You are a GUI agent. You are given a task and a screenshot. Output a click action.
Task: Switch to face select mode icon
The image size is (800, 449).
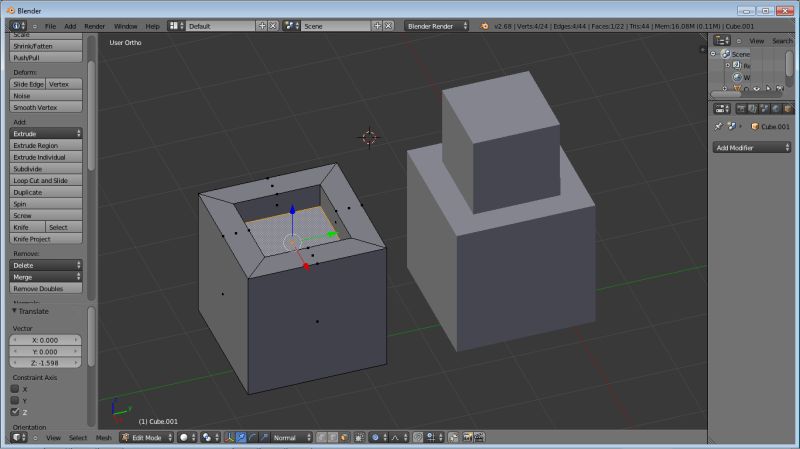click(x=344, y=438)
